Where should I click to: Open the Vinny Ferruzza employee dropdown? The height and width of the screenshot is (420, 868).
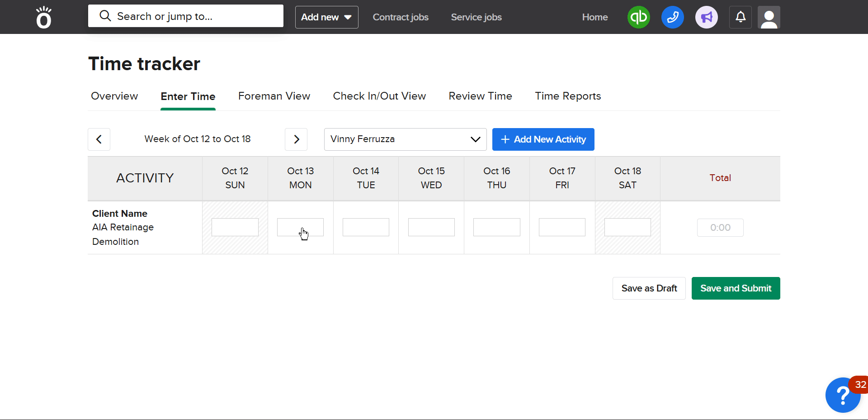click(x=405, y=139)
